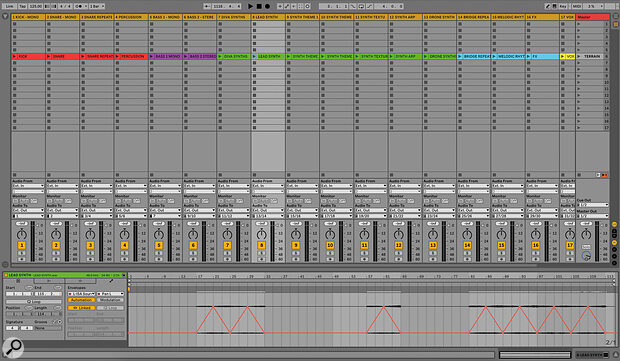Image resolution: width=620 pixels, height=361 pixels.
Task: Adjust the pan knob on track 2
Action: point(56,234)
